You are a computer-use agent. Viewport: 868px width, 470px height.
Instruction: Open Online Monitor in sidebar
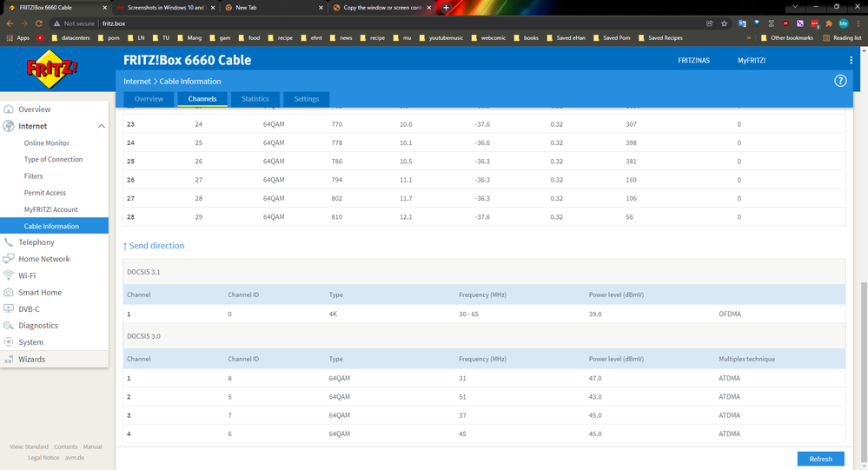click(47, 142)
